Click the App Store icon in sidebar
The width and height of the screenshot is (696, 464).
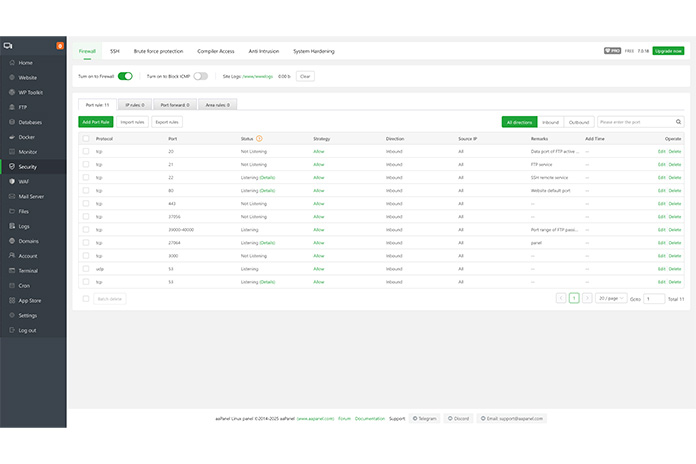point(11,300)
